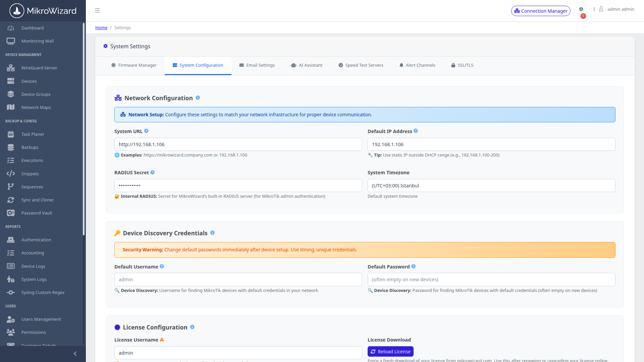644x362 pixels.
Task: Click the sidebar vertical scrollbar
Action: tap(84, 129)
